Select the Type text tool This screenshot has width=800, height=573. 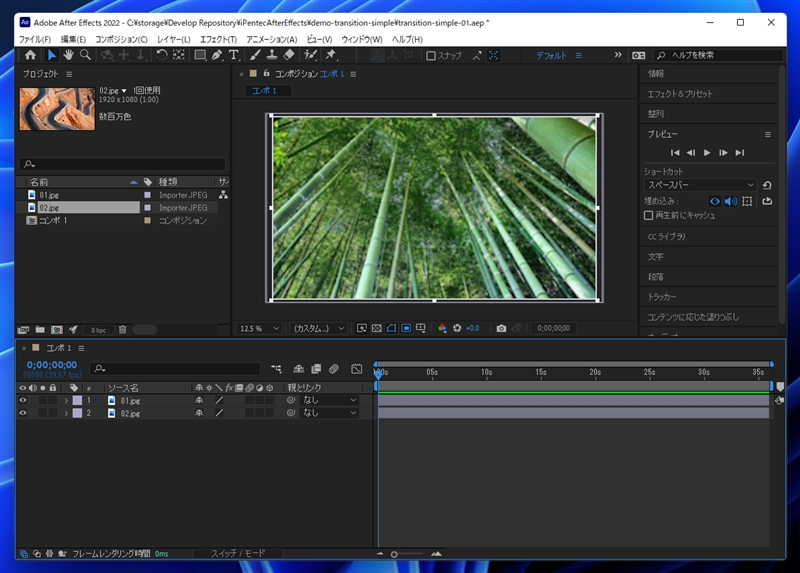point(234,55)
